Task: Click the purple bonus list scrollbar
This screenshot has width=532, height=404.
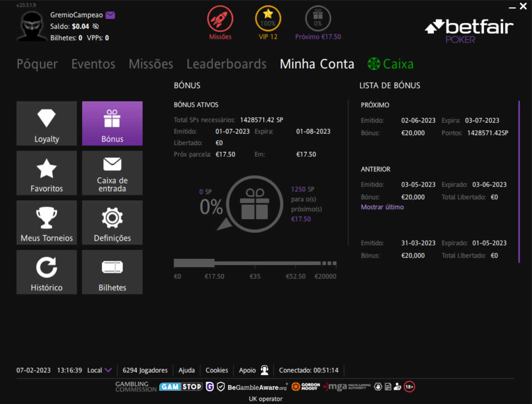Action: pyautogui.click(x=519, y=181)
